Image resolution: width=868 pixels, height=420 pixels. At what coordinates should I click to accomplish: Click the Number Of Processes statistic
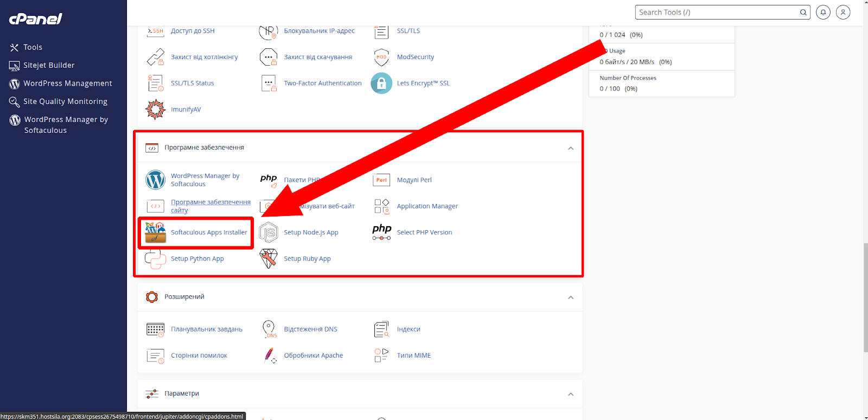(661, 83)
